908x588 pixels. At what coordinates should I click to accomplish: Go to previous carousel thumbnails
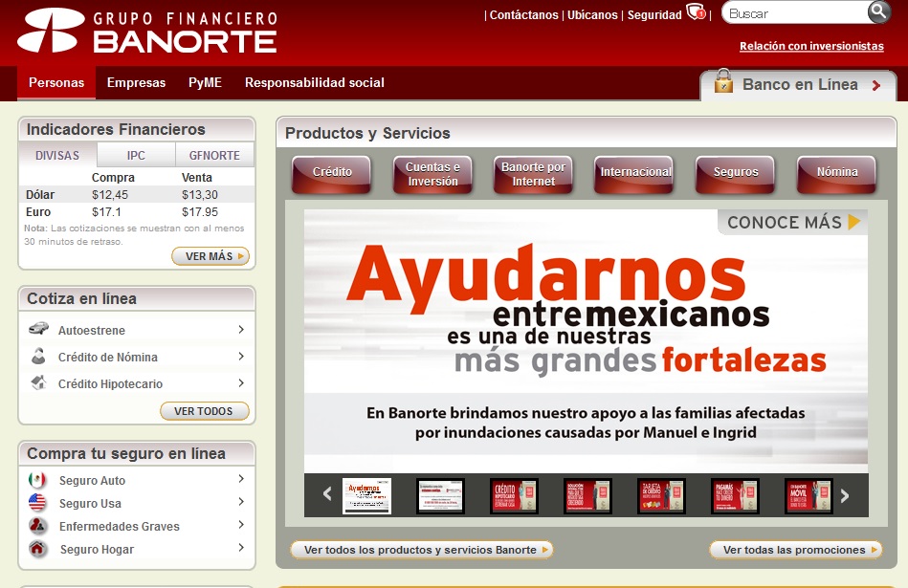click(327, 494)
